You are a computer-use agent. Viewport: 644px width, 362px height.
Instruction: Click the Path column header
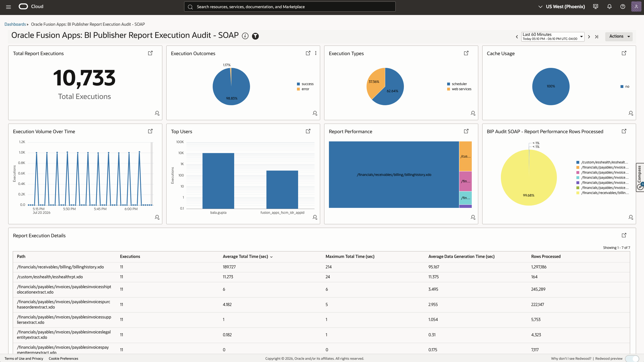point(21,257)
